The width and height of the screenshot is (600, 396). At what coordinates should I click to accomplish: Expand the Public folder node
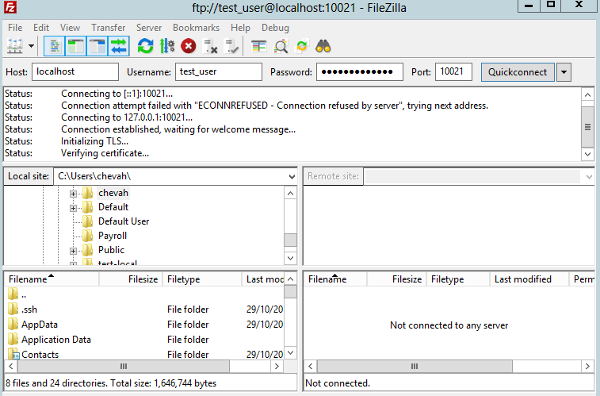click(73, 251)
